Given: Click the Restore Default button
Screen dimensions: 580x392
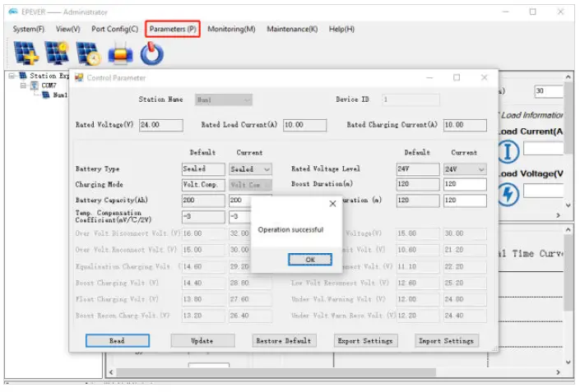Looking at the screenshot, I should pyautogui.click(x=282, y=340).
